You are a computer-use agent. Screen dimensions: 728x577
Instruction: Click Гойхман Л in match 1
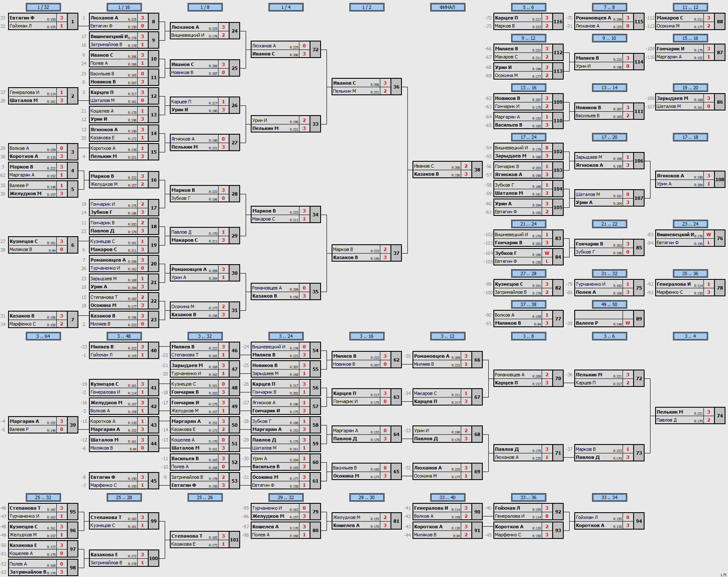point(20,26)
